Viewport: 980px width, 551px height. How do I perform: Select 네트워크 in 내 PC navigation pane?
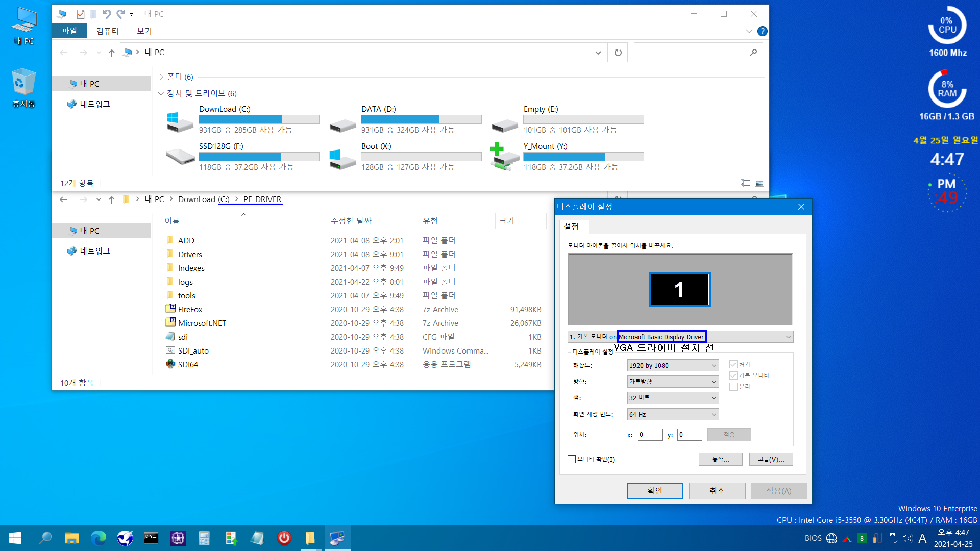tap(95, 104)
